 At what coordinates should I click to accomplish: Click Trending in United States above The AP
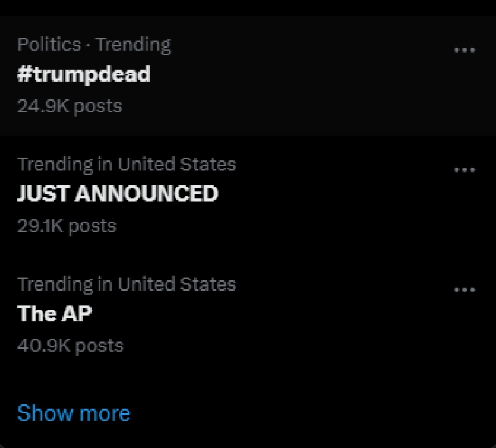[127, 285]
